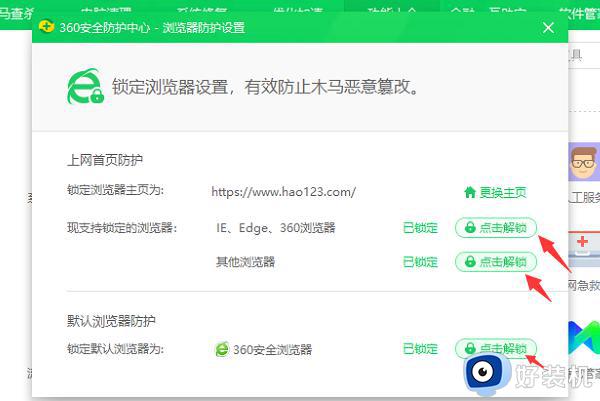
Task: Unlock IE, Edge, 360浏览器 homepage lock
Action: pyautogui.click(x=496, y=228)
